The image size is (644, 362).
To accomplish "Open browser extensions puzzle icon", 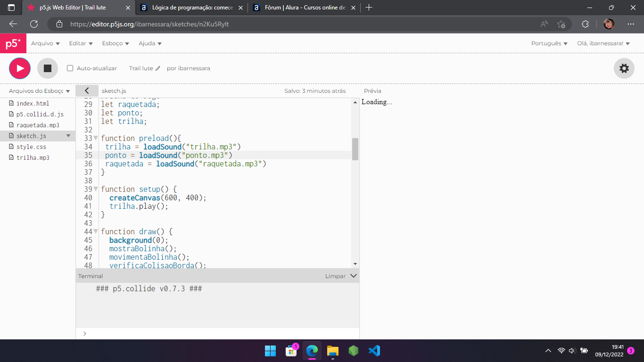I will click(585, 24).
